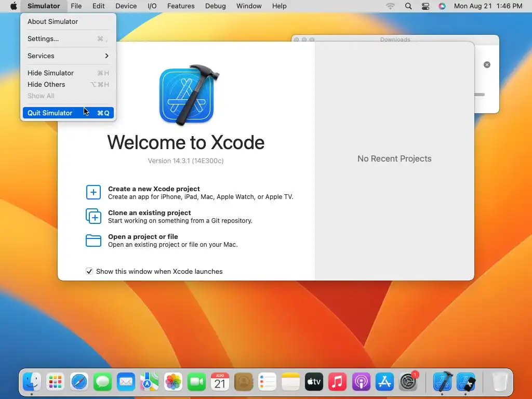The height and width of the screenshot is (399, 532).
Task: Open Spotlight search in menu bar
Action: (x=408, y=6)
